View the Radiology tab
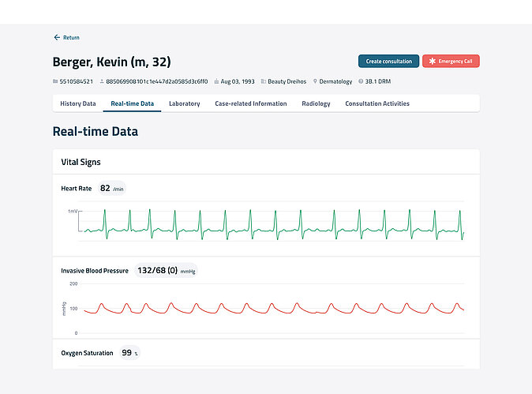The width and height of the screenshot is (532, 394). 316,103
